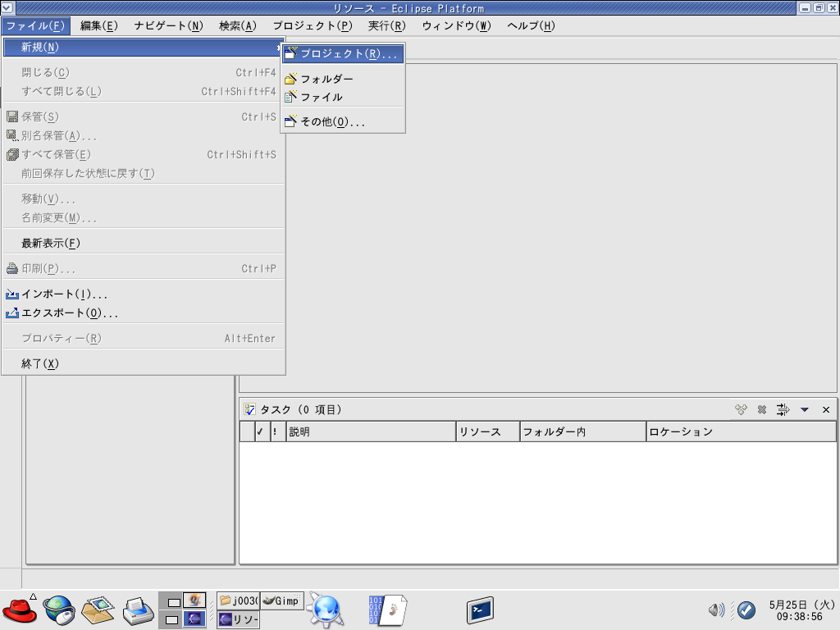Select インポート(I)... menu entry
Viewport: 840px width, 630px height.
point(144,294)
